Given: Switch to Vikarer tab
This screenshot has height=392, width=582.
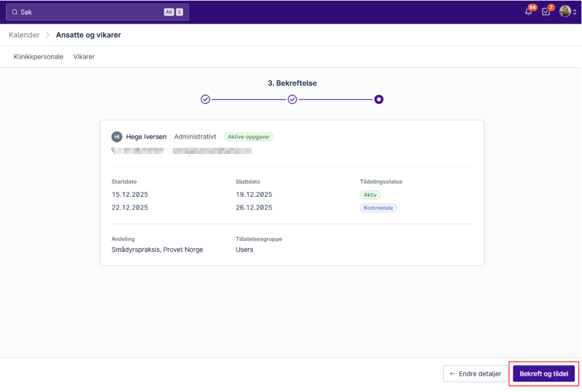Looking at the screenshot, I should click(x=84, y=57).
